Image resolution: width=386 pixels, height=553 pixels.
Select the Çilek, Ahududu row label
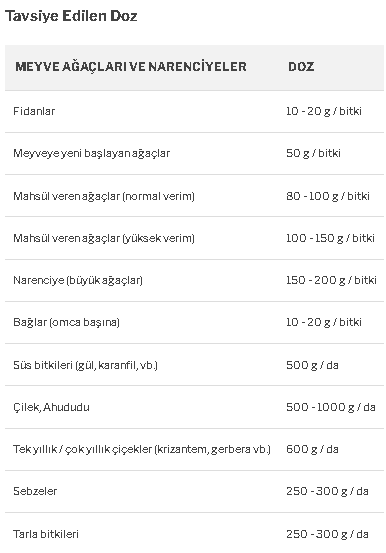pos(52,407)
